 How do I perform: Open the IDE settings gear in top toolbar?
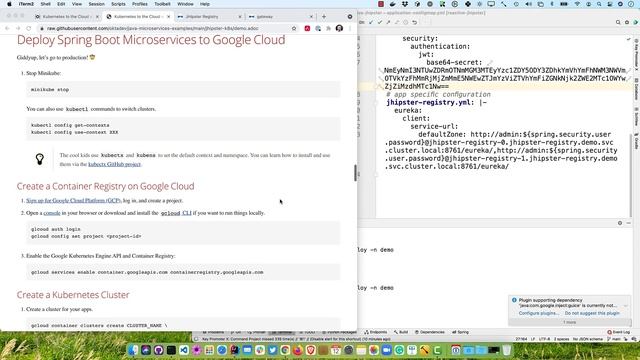coord(627,22)
